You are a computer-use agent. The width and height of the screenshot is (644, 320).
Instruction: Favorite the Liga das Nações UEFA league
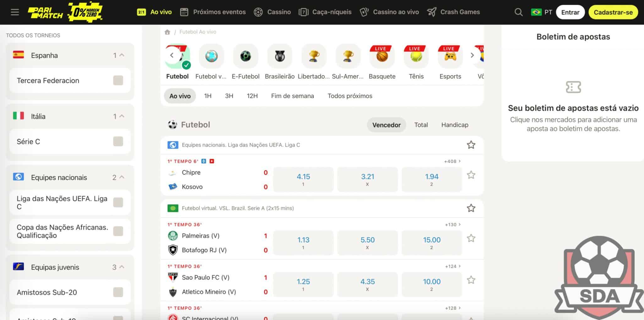pos(471,145)
